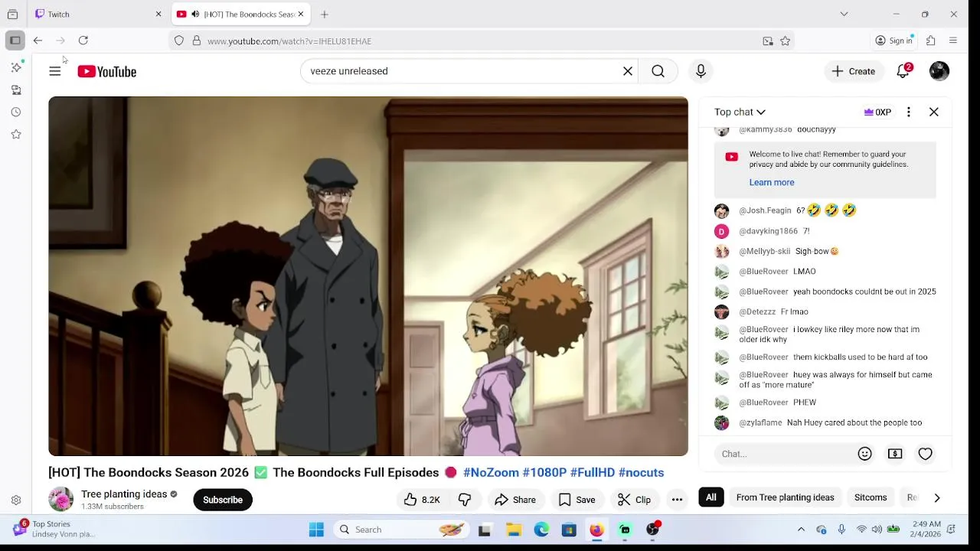Like the video with 8.2K likes
The width and height of the screenshot is (980, 551).
[x=422, y=500]
